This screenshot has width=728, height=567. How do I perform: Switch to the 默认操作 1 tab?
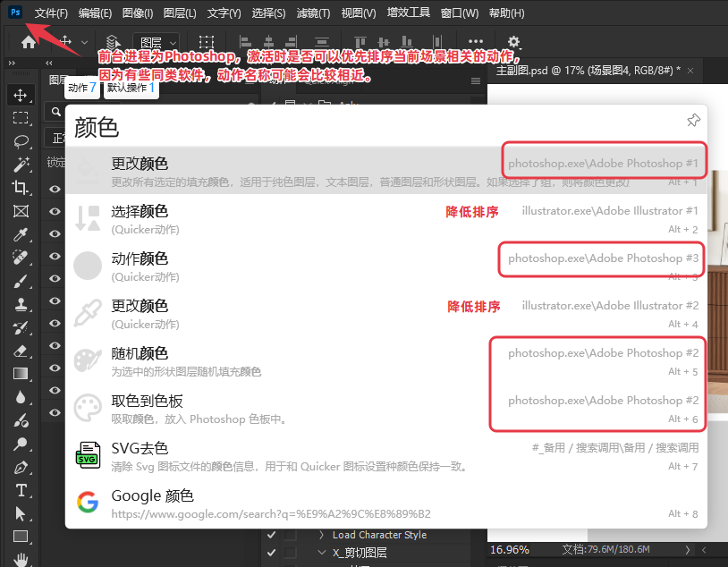[131, 88]
